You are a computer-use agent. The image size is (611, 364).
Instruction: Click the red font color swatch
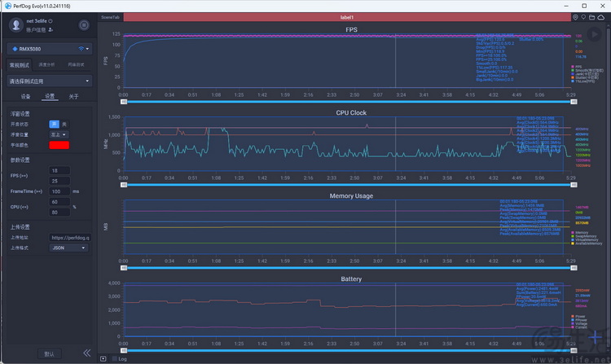point(59,145)
